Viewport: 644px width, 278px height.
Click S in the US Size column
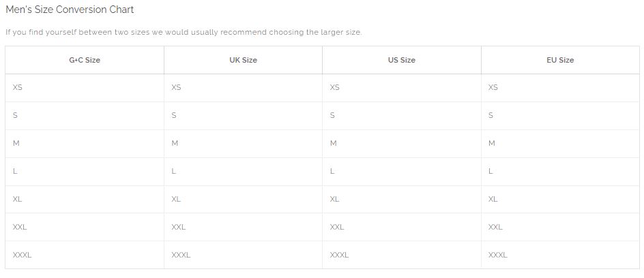coord(332,115)
